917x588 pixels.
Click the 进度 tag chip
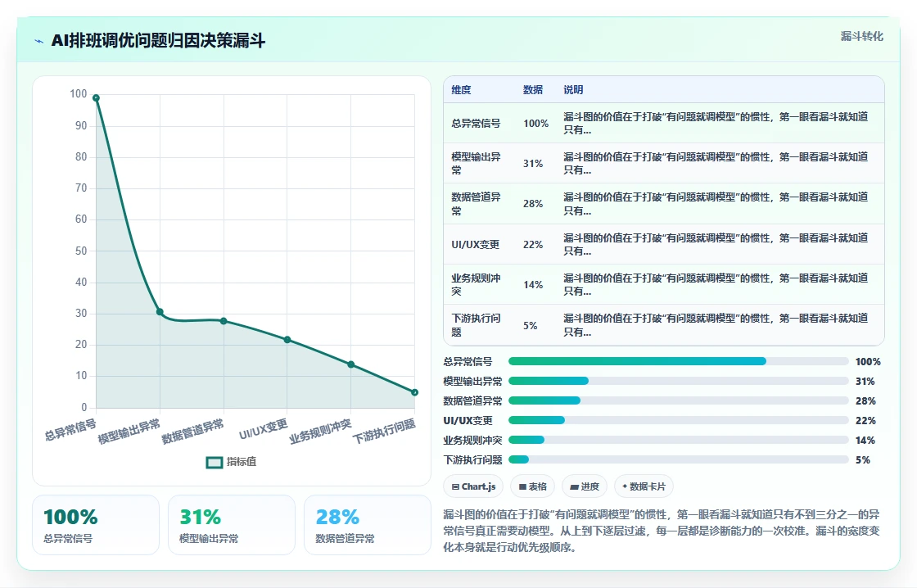pos(585,486)
